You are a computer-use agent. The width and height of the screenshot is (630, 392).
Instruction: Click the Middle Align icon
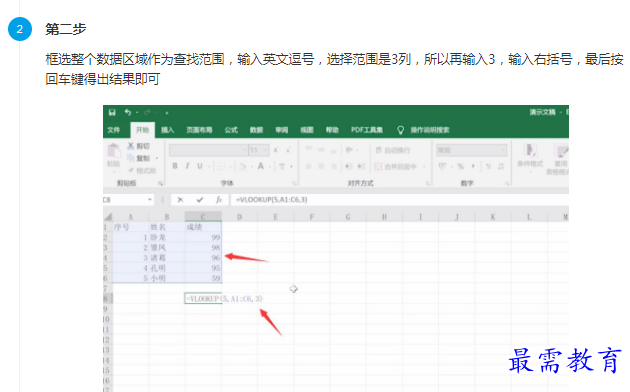point(321,150)
